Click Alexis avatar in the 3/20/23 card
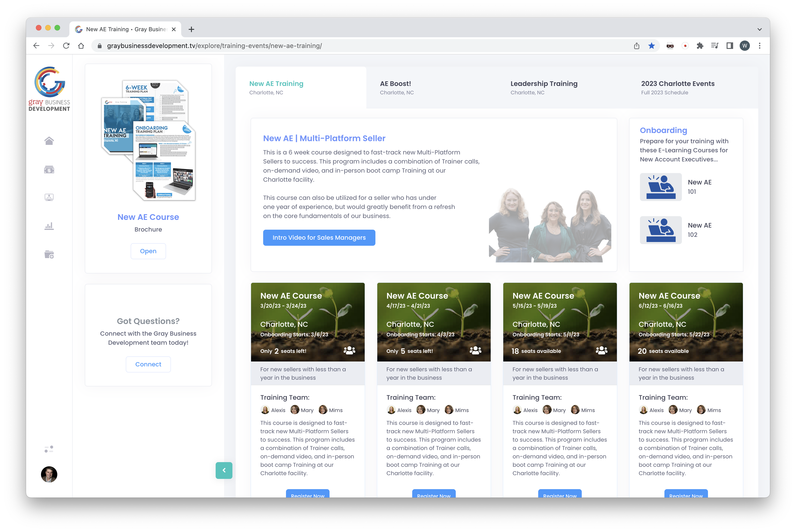Screen dimensions: 796x532 (x=265, y=410)
